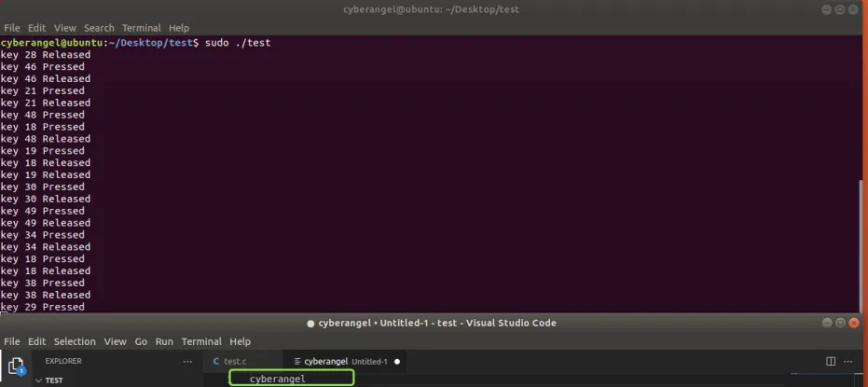
Task: Minimize the terminal window
Action: point(826,9)
